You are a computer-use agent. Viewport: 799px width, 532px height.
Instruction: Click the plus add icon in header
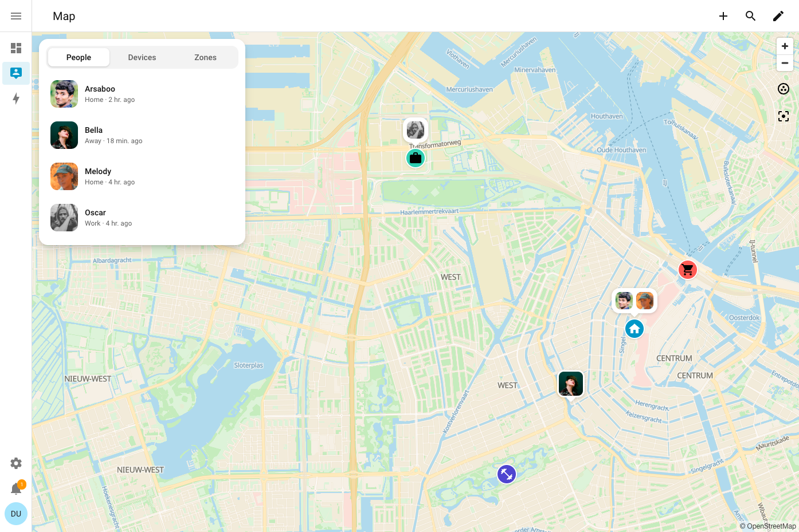[x=723, y=16]
